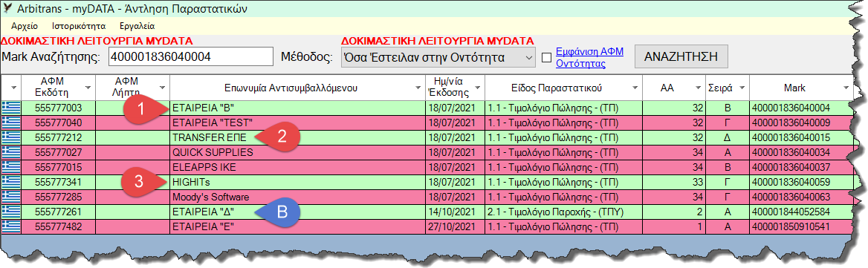
Task: Click the date cell 27/10/2021
Action: (x=455, y=226)
